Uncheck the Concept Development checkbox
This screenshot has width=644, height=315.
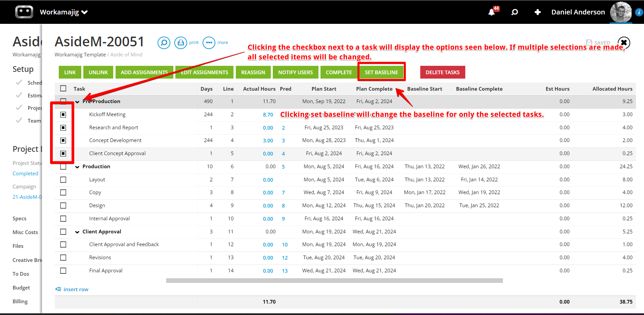pos(63,140)
